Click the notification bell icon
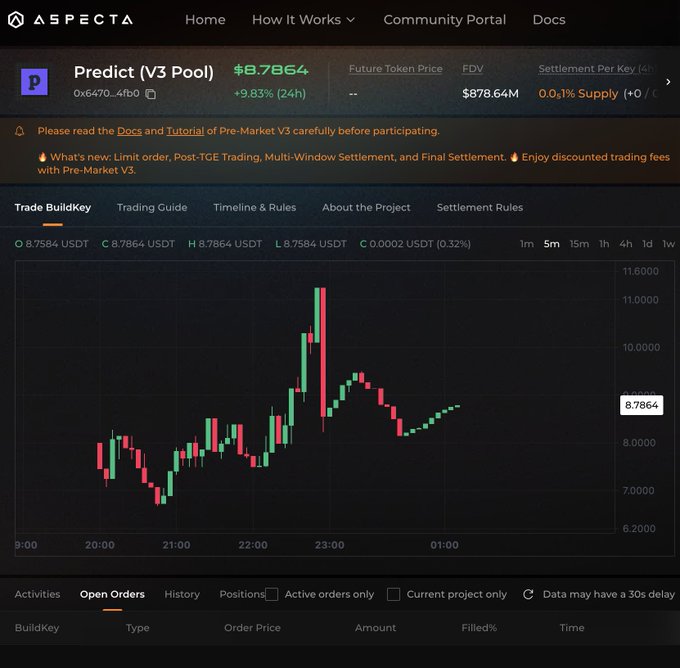 pos(20,131)
